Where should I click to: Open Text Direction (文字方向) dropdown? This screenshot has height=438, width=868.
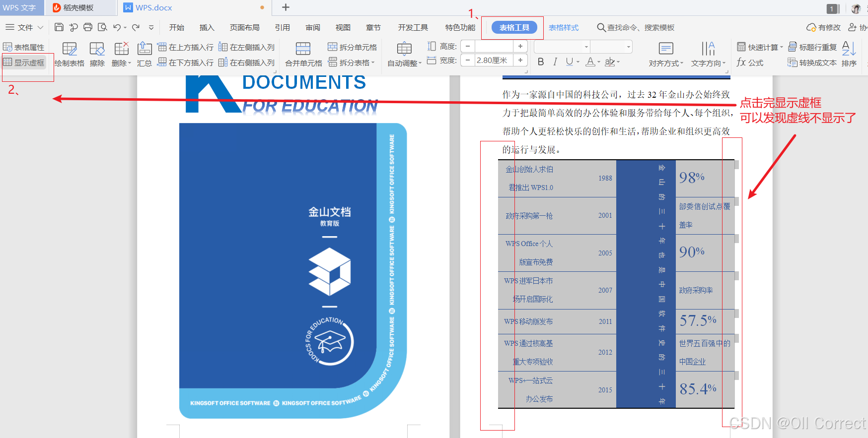click(x=708, y=55)
